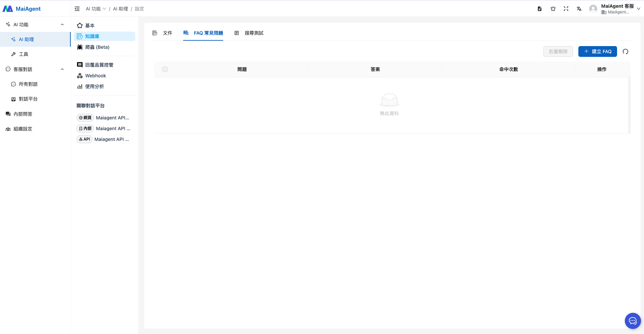The height and width of the screenshot is (334, 644).
Task: Open the 爬蟲 (Beta) settings page
Action: pyautogui.click(x=97, y=47)
